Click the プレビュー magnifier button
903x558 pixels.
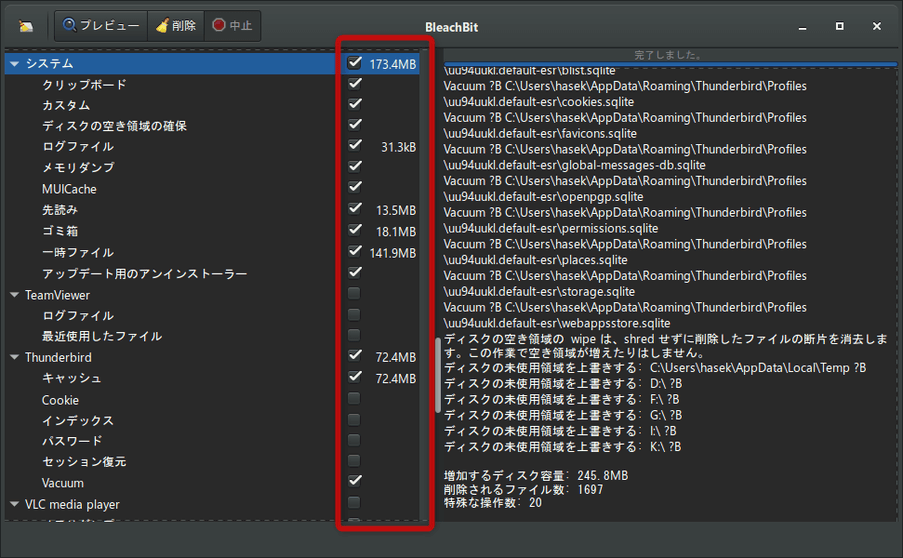coord(101,26)
